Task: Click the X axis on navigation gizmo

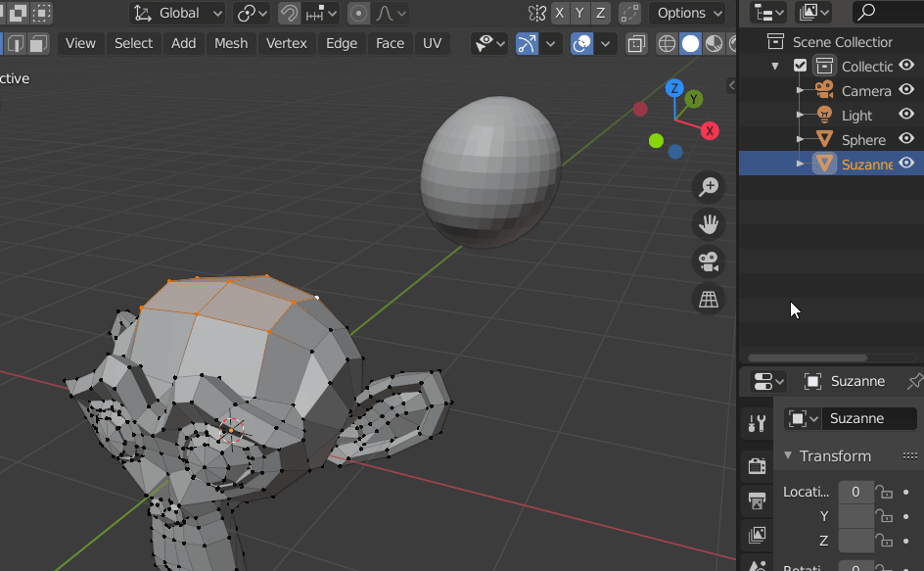Action: click(x=710, y=131)
